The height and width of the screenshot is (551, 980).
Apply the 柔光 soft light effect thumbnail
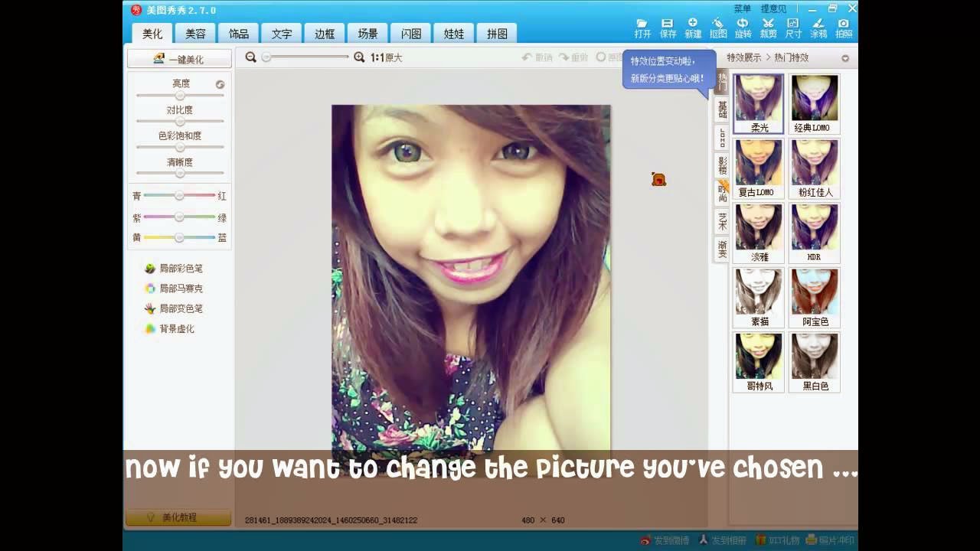coord(758,98)
